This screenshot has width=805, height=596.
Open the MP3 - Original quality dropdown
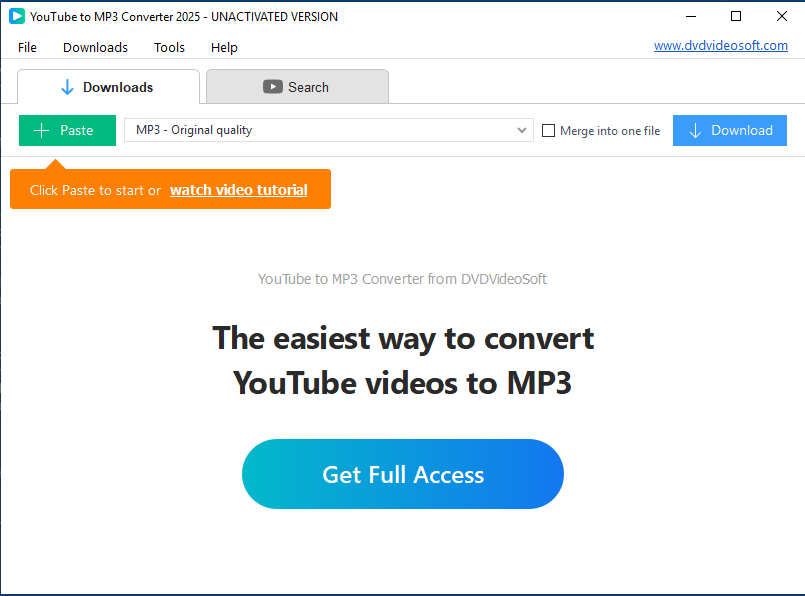click(x=329, y=130)
